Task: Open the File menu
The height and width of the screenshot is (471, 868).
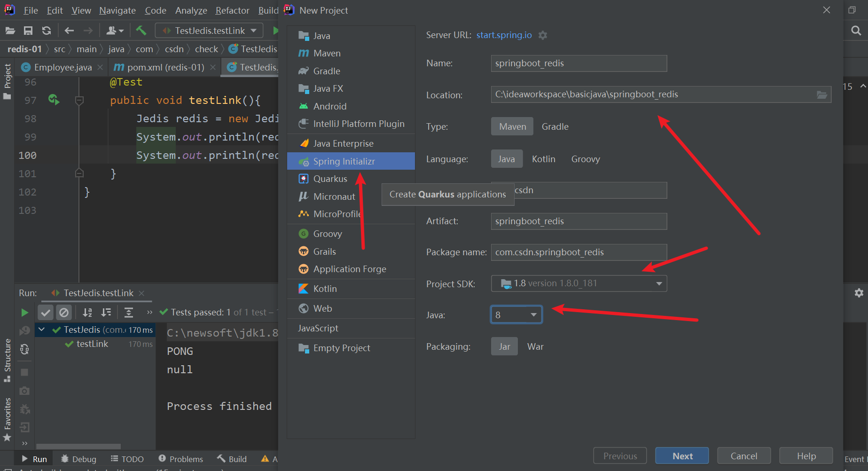Action: coord(31,10)
